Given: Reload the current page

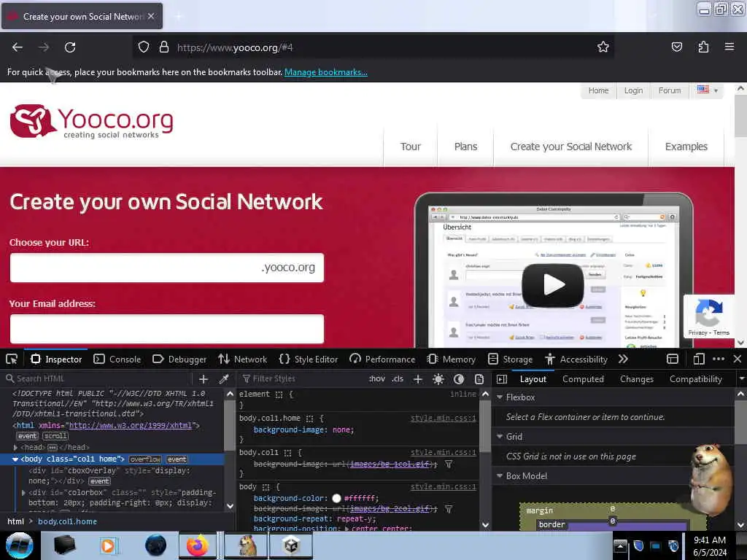Looking at the screenshot, I should pyautogui.click(x=70, y=47).
